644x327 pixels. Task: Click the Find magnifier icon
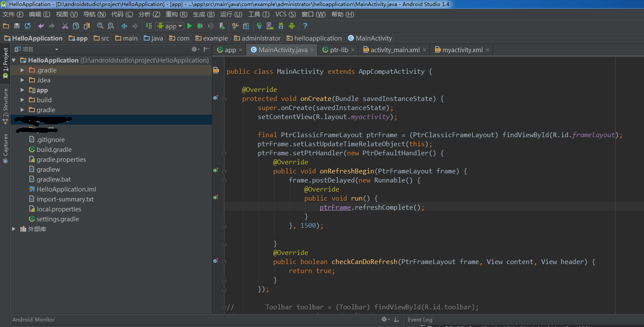click(100, 26)
